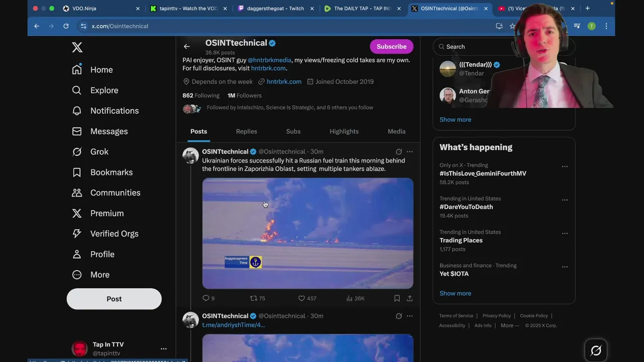644x362 pixels.
Task: Subscribe to OSINTtechnical
Action: [x=391, y=46]
